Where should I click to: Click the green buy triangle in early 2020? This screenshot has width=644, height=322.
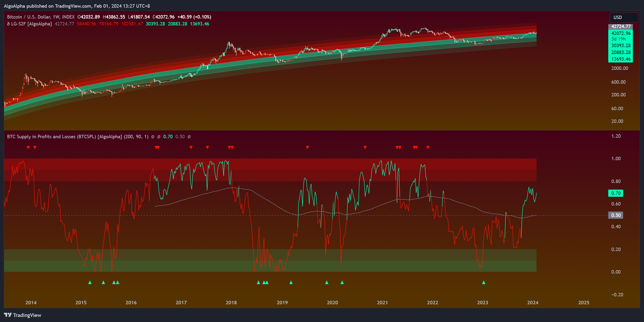pos(342,283)
